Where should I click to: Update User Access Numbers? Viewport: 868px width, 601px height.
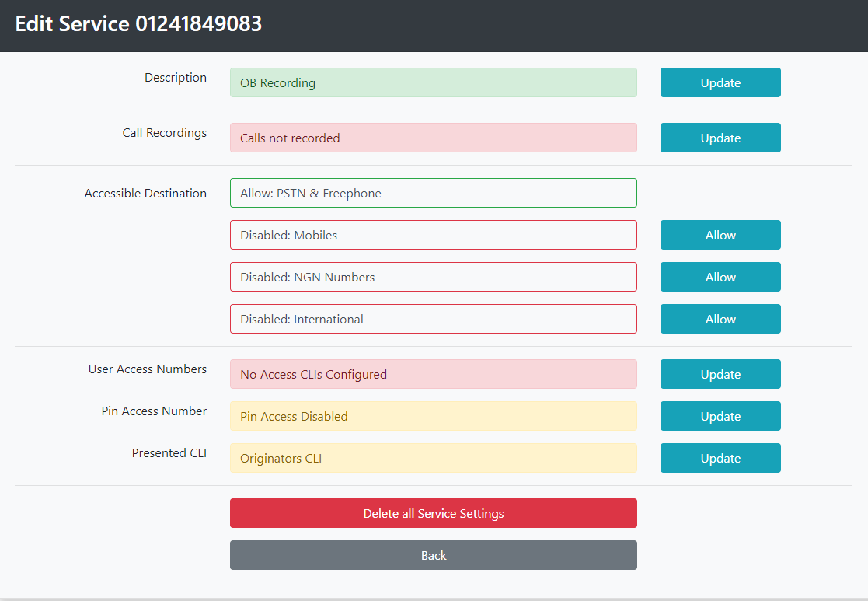(720, 375)
